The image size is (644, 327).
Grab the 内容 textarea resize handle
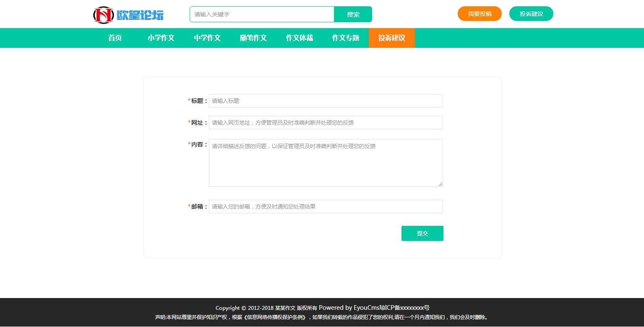[x=441, y=184]
